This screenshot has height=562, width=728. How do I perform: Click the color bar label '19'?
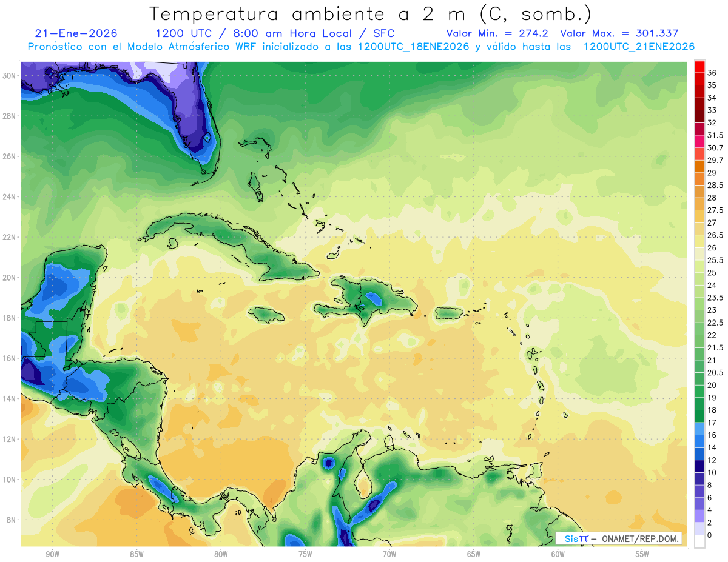click(x=712, y=398)
